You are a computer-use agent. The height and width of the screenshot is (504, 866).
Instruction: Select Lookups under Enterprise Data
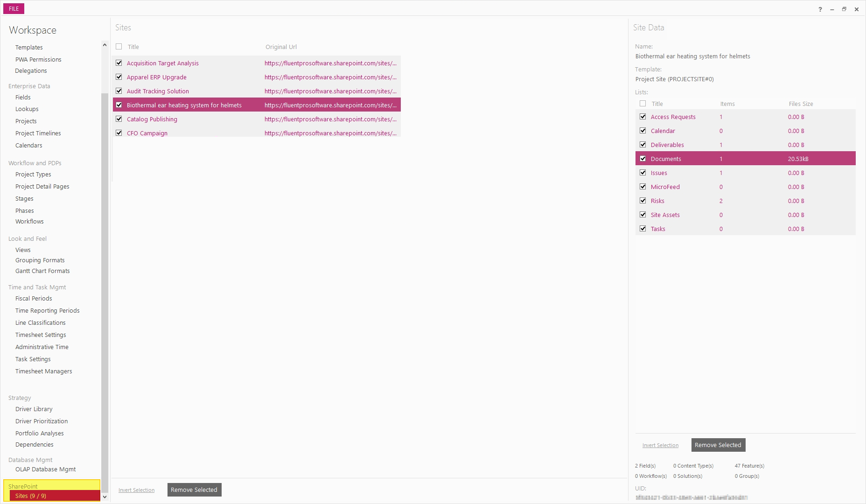click(x=27, y=109)
